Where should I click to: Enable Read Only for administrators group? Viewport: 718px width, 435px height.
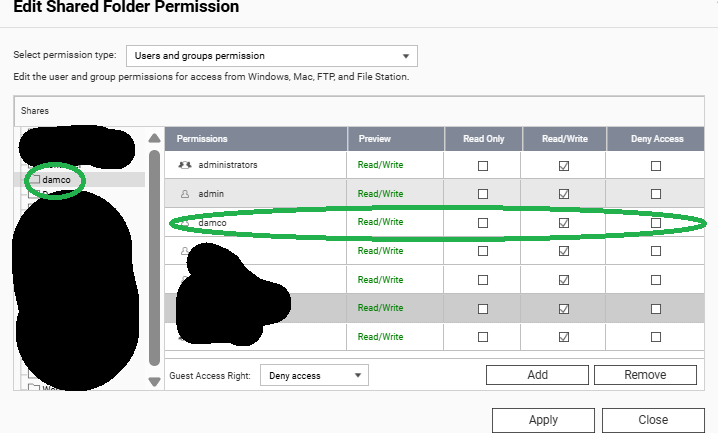483,165
